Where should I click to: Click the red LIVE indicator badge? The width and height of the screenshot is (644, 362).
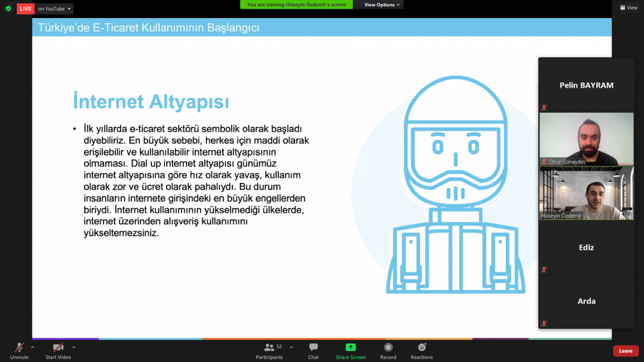coord(25,9)
